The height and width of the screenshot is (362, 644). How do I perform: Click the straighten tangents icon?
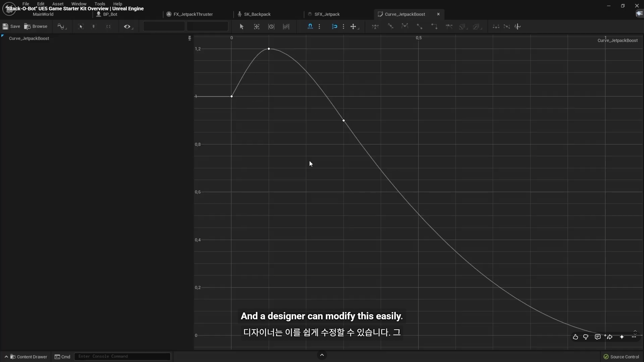(x=507, y=26)
